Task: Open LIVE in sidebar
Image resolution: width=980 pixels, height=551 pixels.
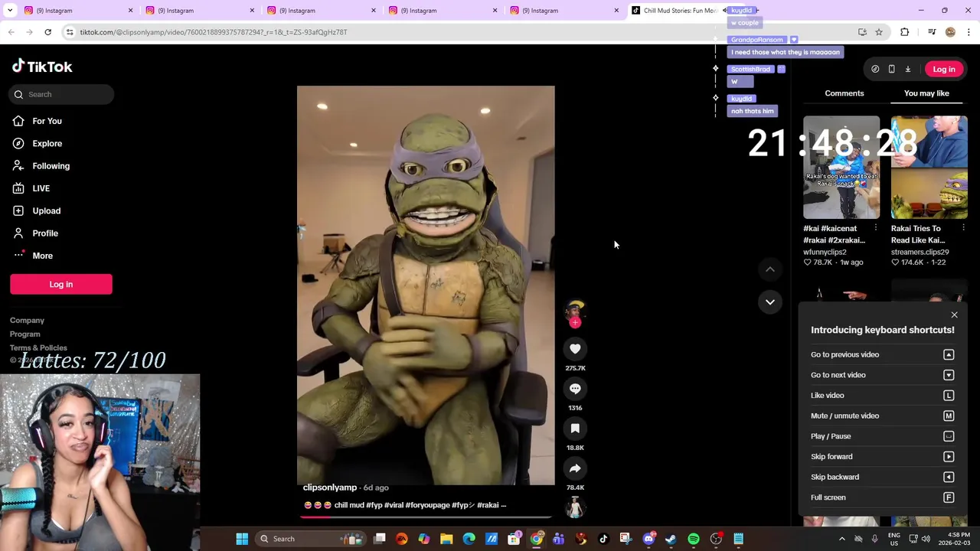Action: (x=41, y=188)
